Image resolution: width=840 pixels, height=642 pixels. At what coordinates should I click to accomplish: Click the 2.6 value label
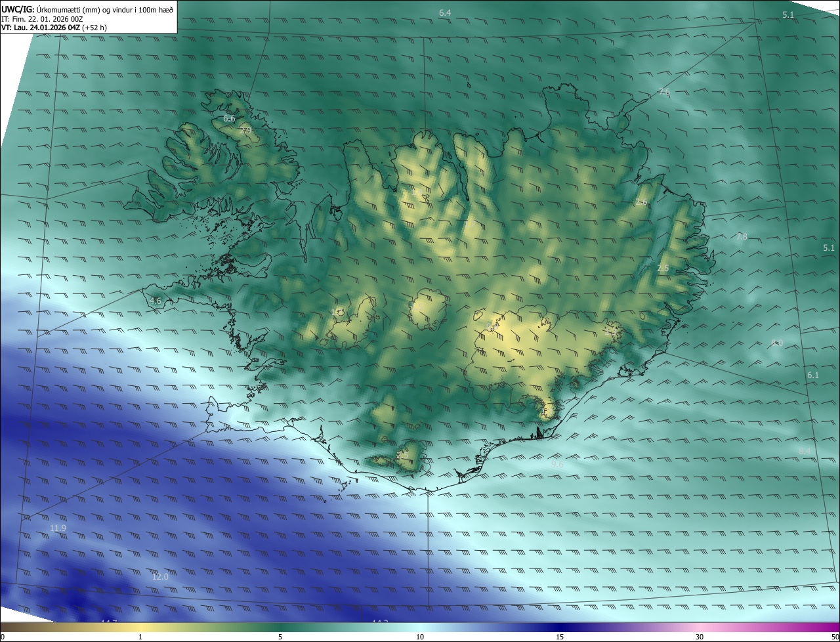pyautogui.click(x=641, y=202)
